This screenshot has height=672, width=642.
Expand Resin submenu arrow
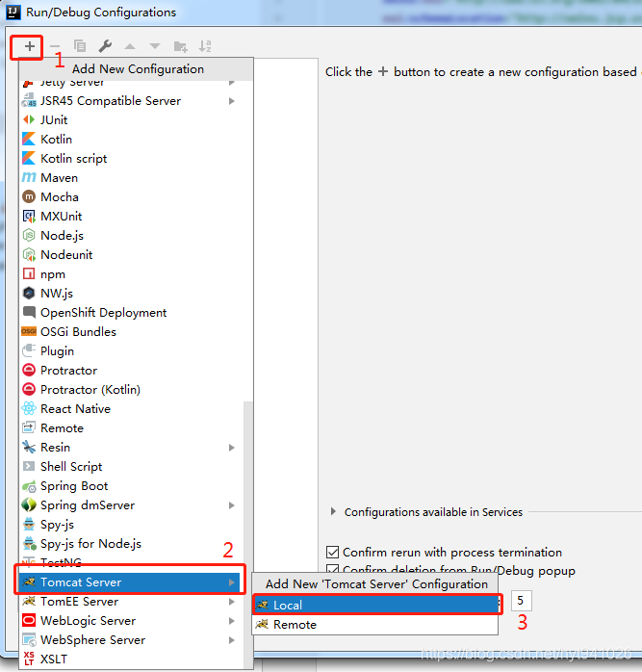coord(232,448)
